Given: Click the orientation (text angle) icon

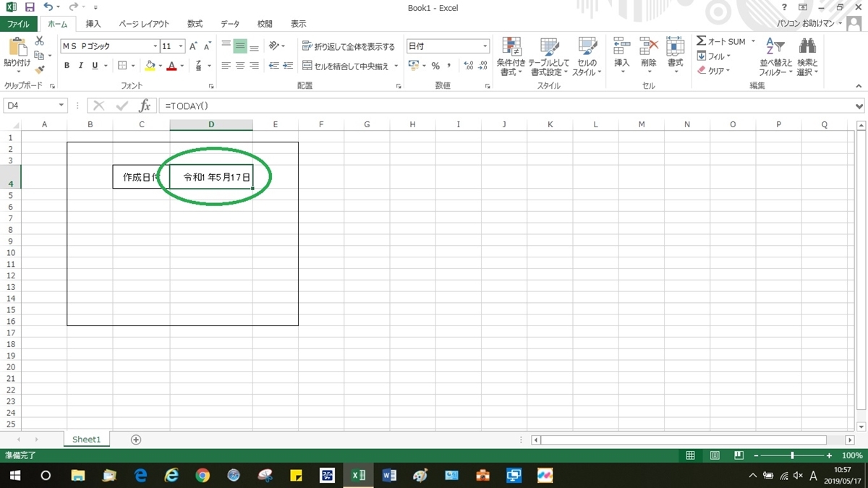Looking at the screenshot, I should [274, 46].
